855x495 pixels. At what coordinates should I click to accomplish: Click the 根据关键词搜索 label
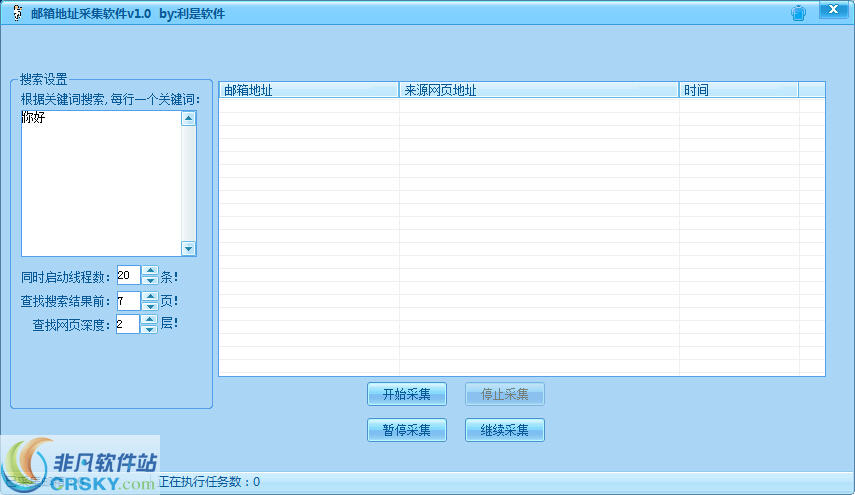[110, 99]
